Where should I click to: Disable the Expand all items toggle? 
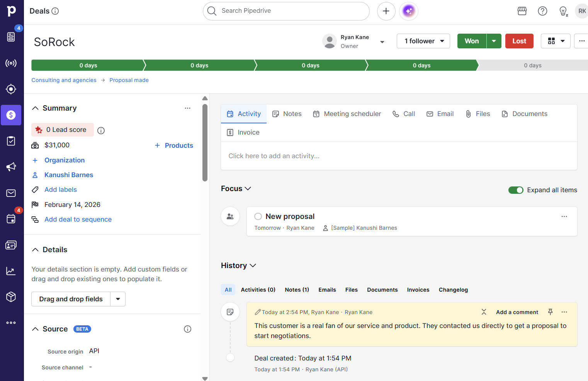click(x=516, y=190)
